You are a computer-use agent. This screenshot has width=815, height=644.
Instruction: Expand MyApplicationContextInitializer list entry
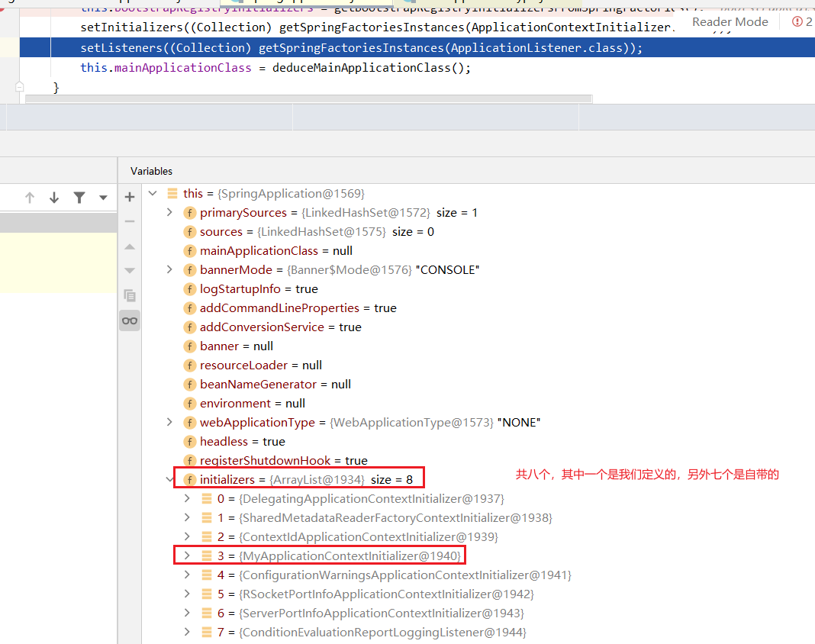point(187,555)
